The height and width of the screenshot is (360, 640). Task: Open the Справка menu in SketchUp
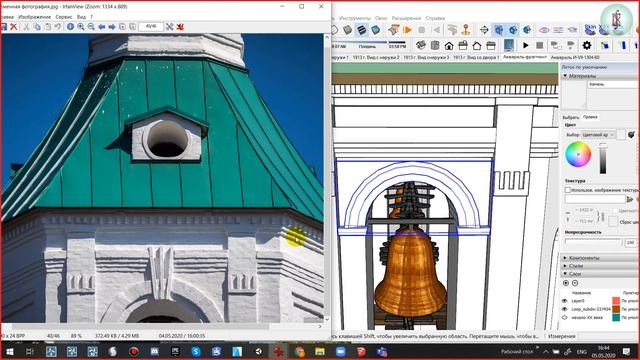tap(435, 18)
